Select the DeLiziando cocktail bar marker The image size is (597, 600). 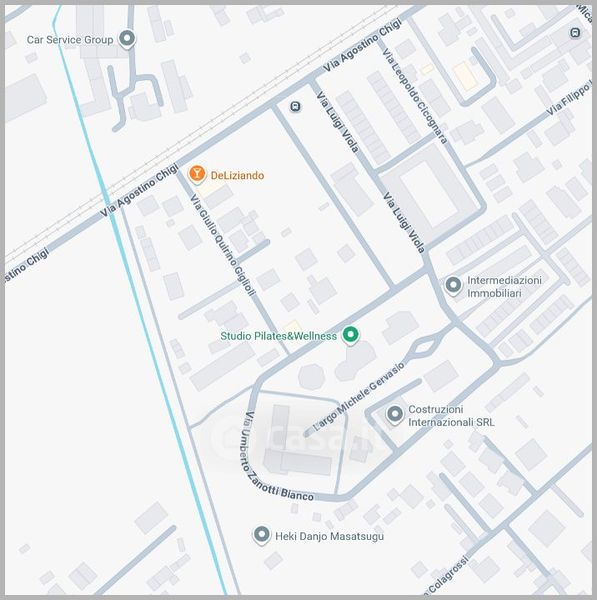coord(197,174)
